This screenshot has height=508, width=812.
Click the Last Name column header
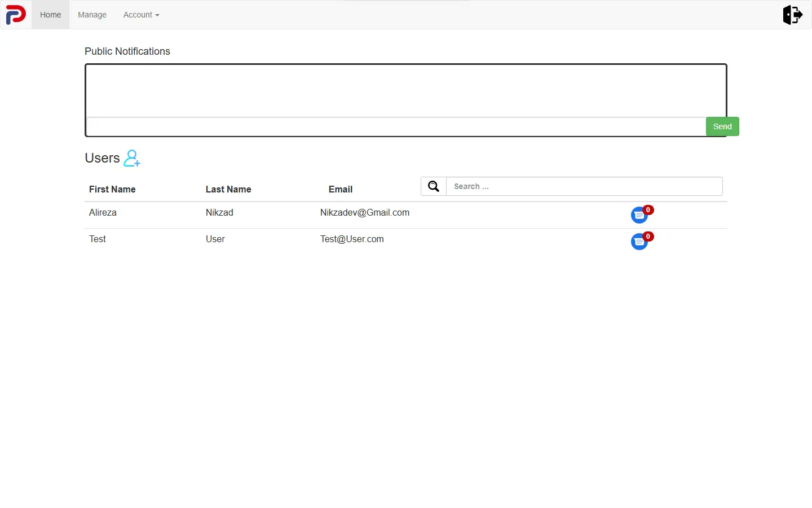tap(228, 189)
